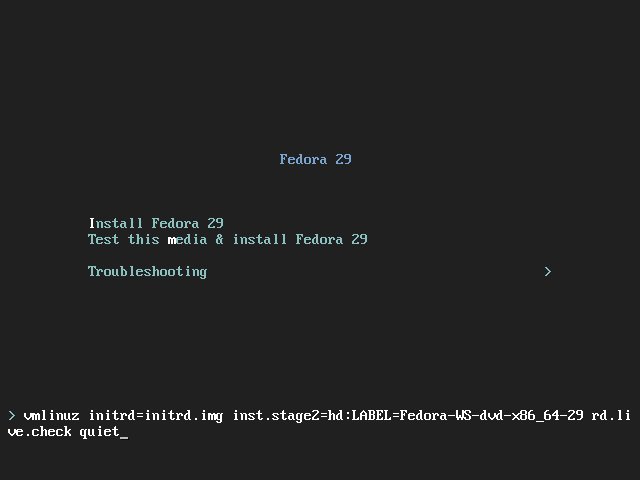Choose Test this media & install Fedora 29
Viewport: 640px width, 480px height.
228,239
